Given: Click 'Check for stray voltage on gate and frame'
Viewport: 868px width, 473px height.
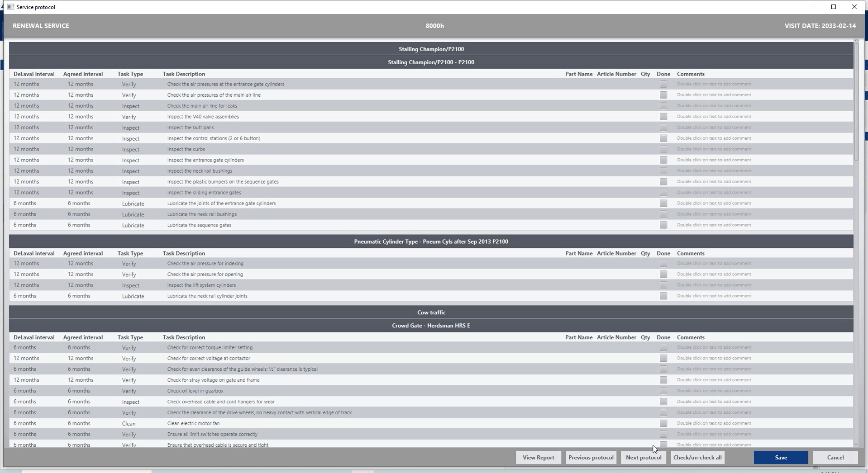Looking at the screenshot, I should pyautogui.click(x=213, y=380).
